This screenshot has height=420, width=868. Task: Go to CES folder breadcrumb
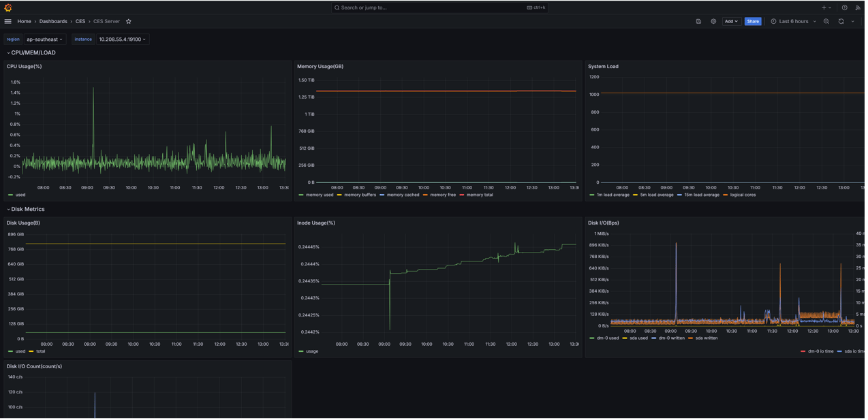(x=80, y=21)
